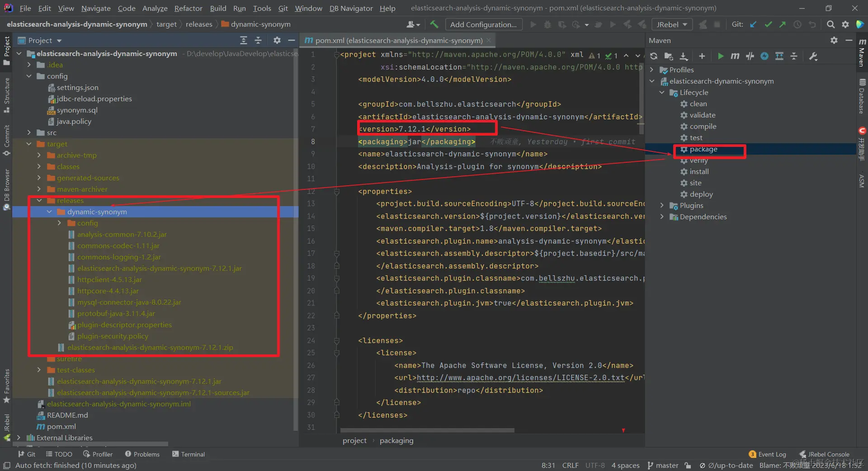This screenshot has width=868, height=471.
Task: Collapse all nodes in Maven panel
Action: pos(794,56)
